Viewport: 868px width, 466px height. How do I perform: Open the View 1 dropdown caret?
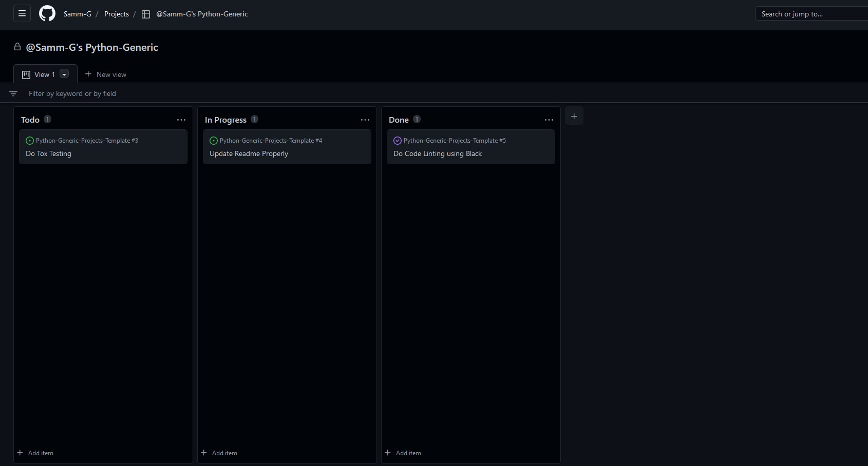[64, 74]
